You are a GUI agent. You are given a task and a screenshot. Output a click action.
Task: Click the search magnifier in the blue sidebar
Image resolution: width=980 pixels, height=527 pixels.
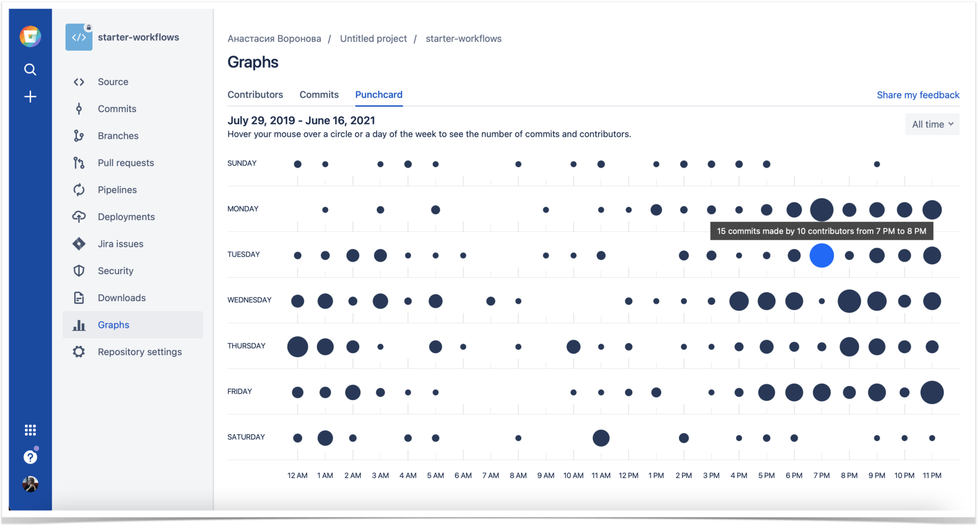(x=30, y=69)
